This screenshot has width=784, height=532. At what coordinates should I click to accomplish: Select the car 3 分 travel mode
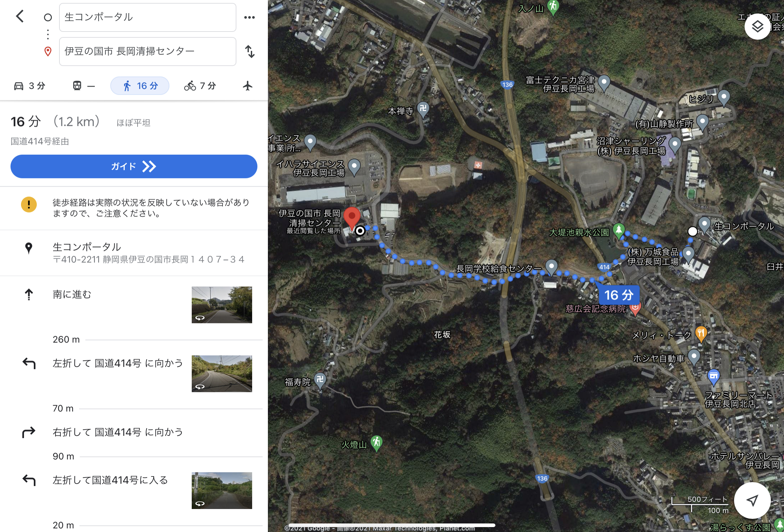[x=30, y=86]
